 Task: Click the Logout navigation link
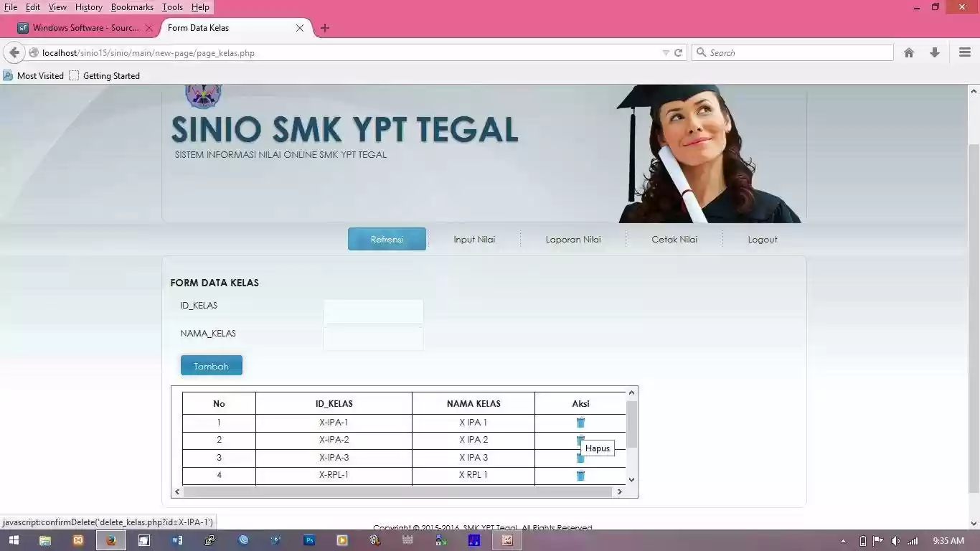click(x=762, y=239)
